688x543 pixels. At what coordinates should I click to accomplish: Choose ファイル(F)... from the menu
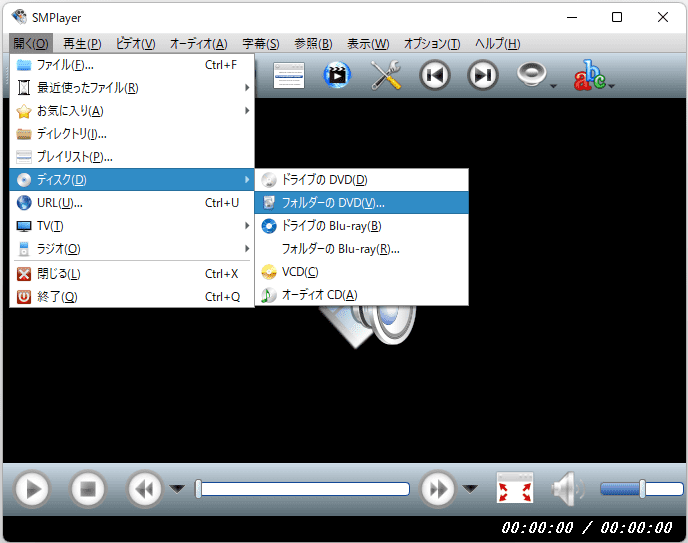132,65
